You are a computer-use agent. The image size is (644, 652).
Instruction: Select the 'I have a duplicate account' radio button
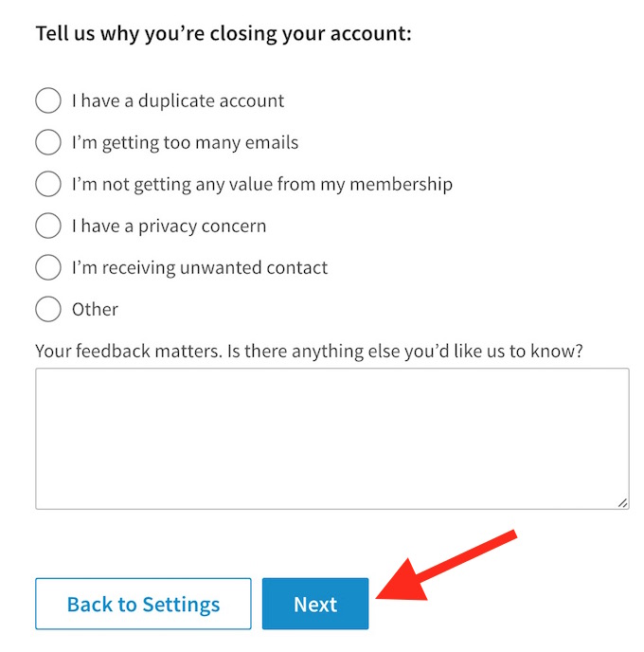pyautogui.click(x=48, y=100)
